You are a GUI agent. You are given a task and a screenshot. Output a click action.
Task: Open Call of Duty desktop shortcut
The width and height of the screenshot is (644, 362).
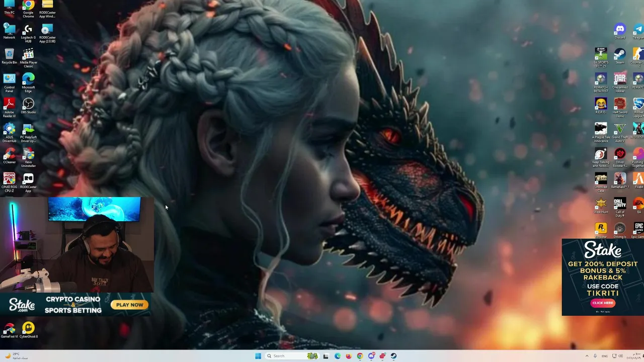pos(620,207)
